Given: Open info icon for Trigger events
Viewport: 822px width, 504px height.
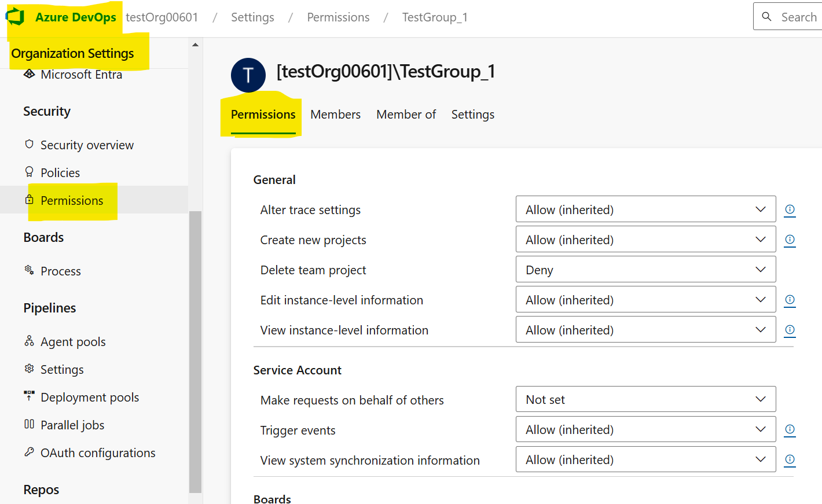Looking at the screenshot, I should pyautogui.click(x=790, y=429).
